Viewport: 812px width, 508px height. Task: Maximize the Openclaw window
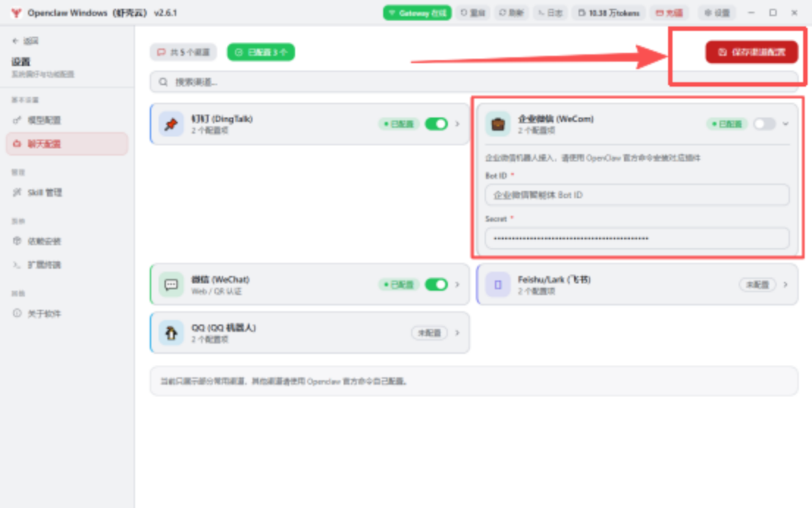coord(772,13)
